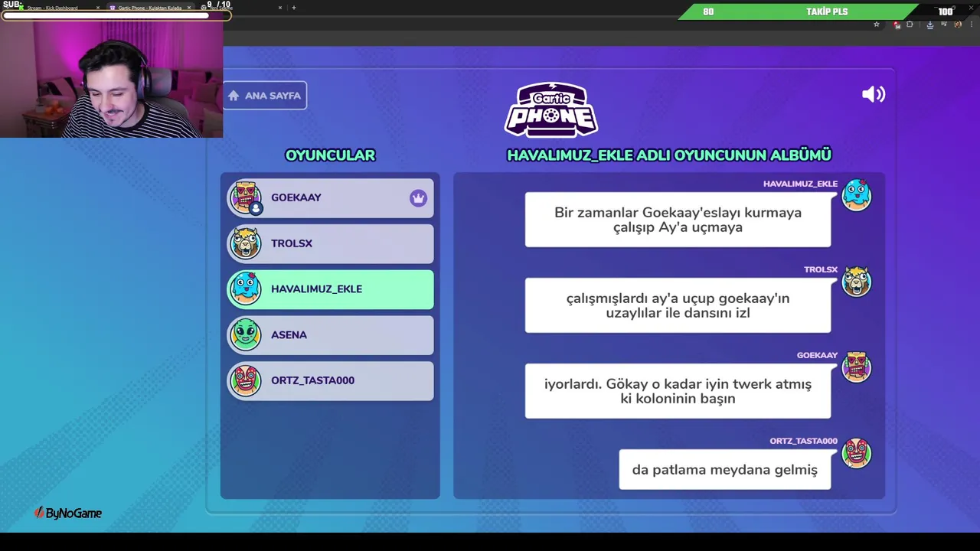The height and width of the screenshot is (551, 980).
Task: Click the Gartic Phone logo
Action: click(551, 109)
